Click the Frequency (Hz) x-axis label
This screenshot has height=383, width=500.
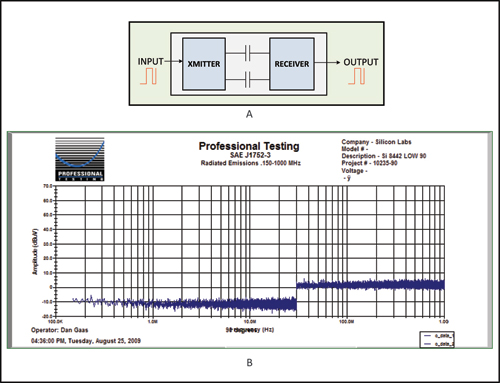pos(250,330)
